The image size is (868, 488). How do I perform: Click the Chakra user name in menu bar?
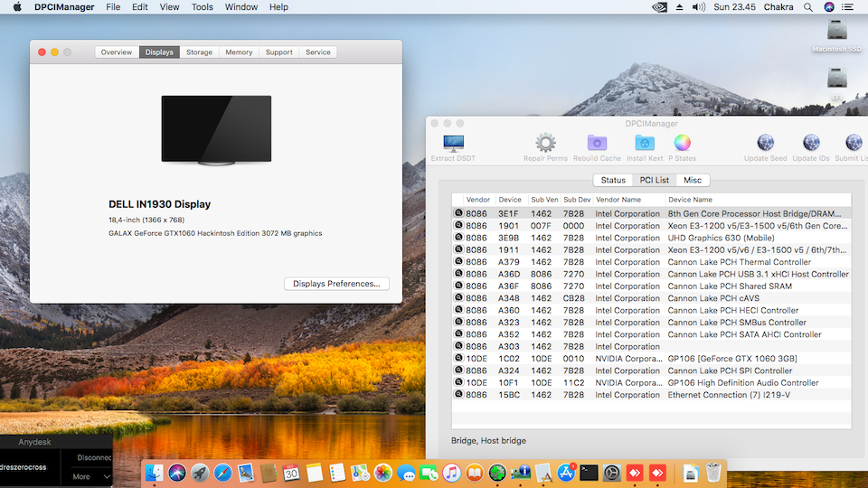[778, 7]
